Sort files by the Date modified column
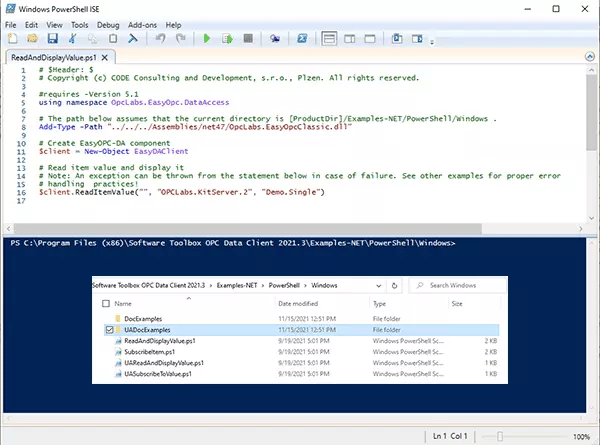This screenshot has height=445, width=600. coord(298,303)
